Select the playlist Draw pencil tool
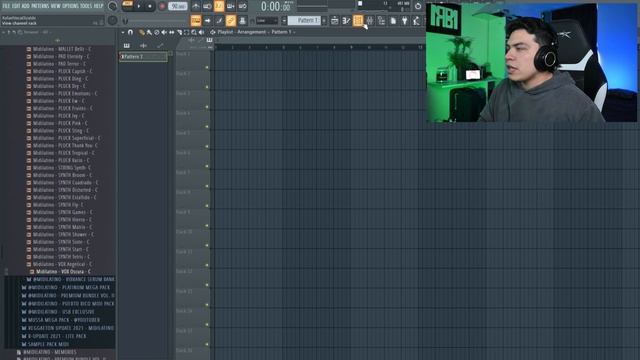The height and width of the screenshot is (360, 640). click(142, 32)
